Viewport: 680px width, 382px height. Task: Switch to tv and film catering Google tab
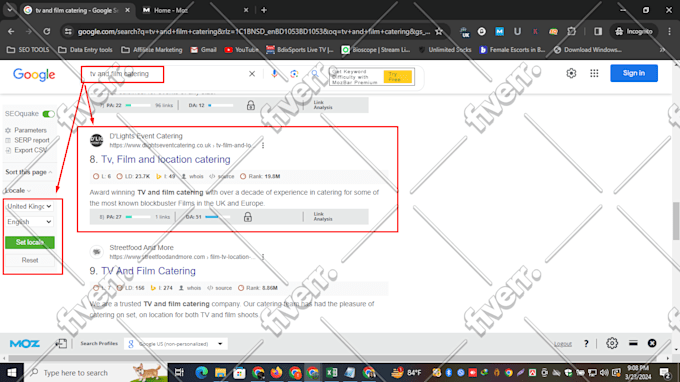[x=77, y=10]
